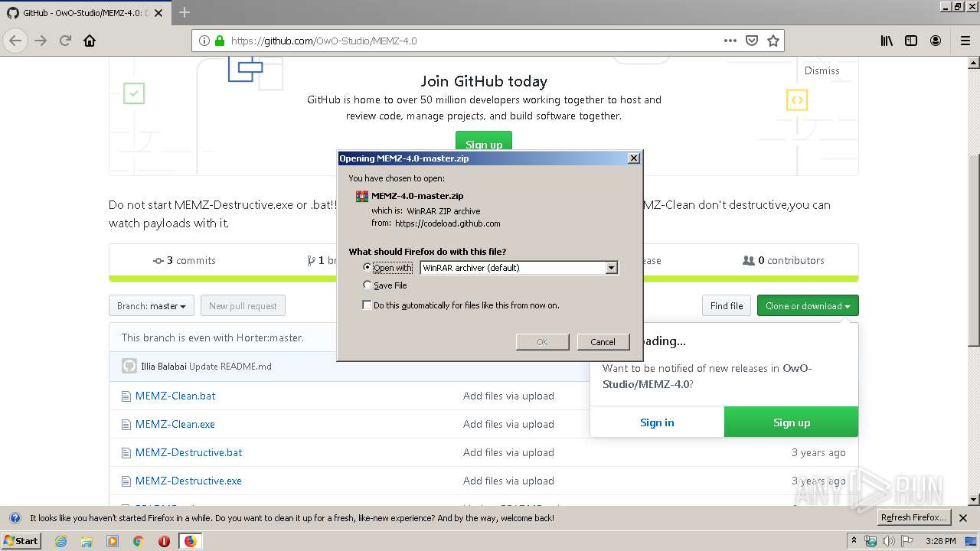The width and height of the screenshot is (980, 551).
Task: Select the Save File radio button
Action: tap(367, 285)
